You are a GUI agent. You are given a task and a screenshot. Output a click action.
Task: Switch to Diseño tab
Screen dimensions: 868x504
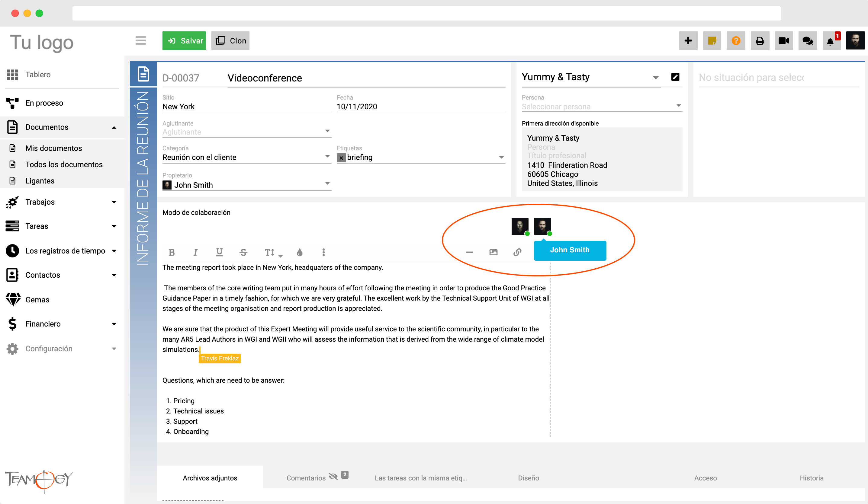point(528,478)
